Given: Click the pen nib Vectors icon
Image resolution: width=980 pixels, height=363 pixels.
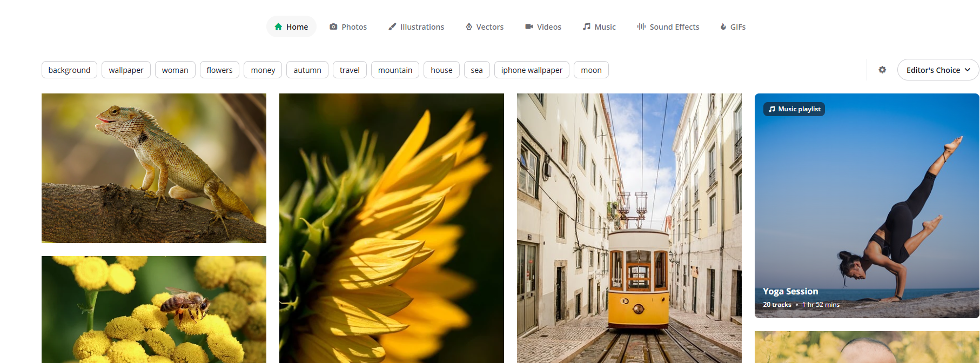Looking at the screenshot, I should (469, 26).
